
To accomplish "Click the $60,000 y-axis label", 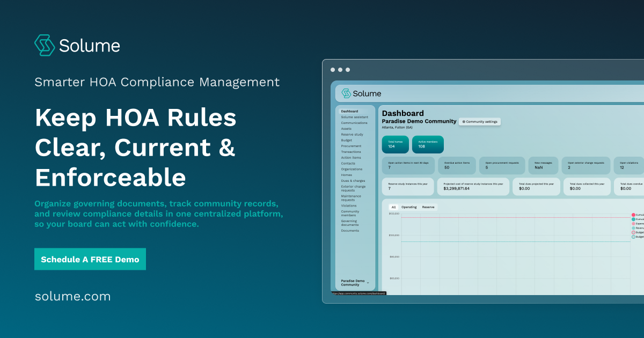I will [394, 278].
